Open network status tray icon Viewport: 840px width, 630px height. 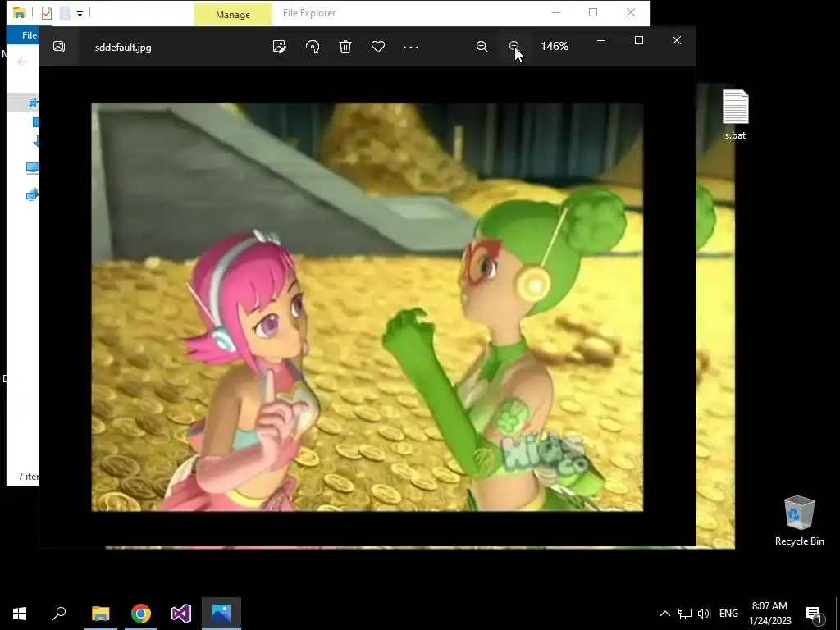tap(685, 614)
